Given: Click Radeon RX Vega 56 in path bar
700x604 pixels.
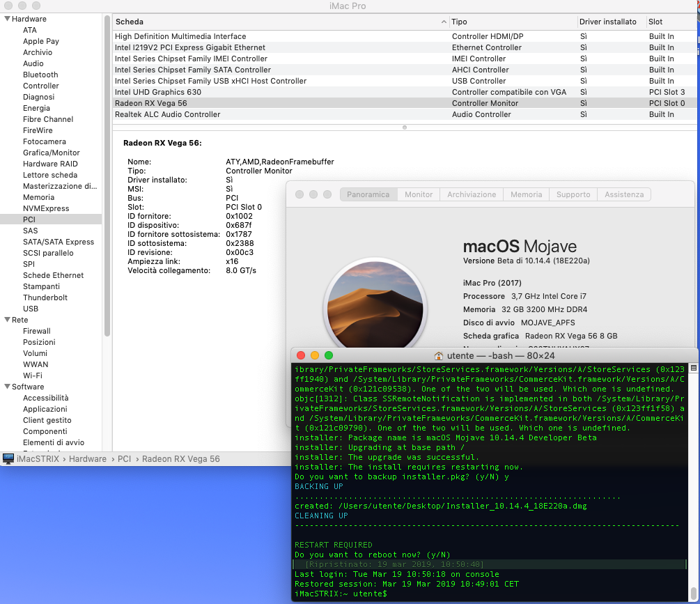Looking at the screenshot, I should pyautogui.click(x=181, y=459).
